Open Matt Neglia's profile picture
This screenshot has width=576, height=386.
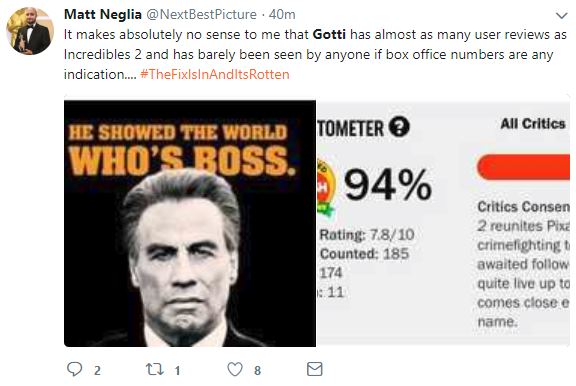click(30, 31)
